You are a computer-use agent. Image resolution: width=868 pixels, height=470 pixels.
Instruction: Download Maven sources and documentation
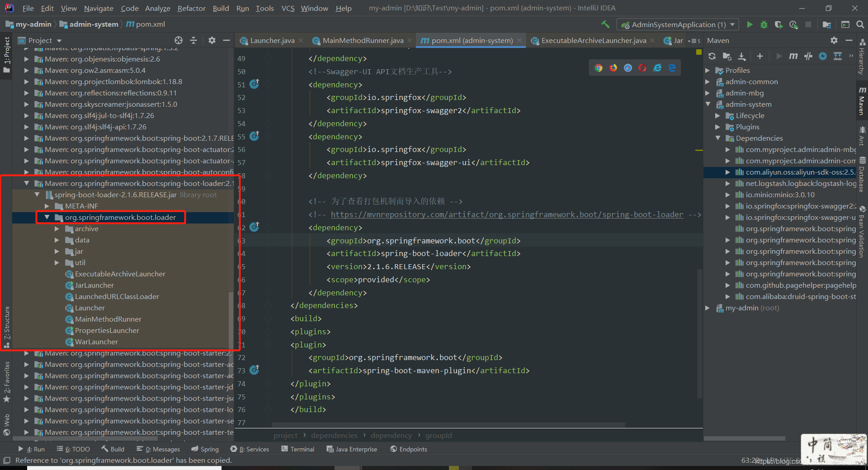(x=742, y=56)
